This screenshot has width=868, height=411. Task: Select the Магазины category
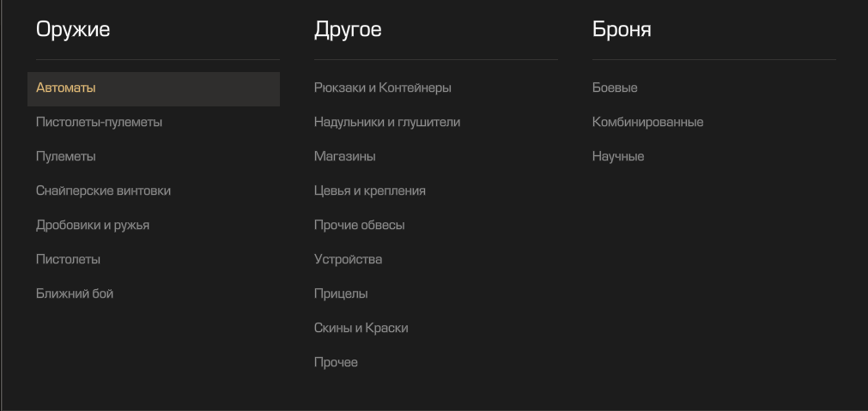[345, 157]
